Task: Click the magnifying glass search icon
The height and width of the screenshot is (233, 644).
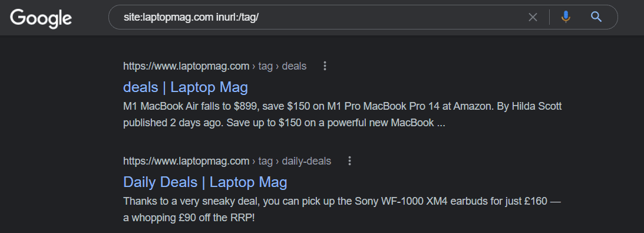Action: click(x=596, y=17)
